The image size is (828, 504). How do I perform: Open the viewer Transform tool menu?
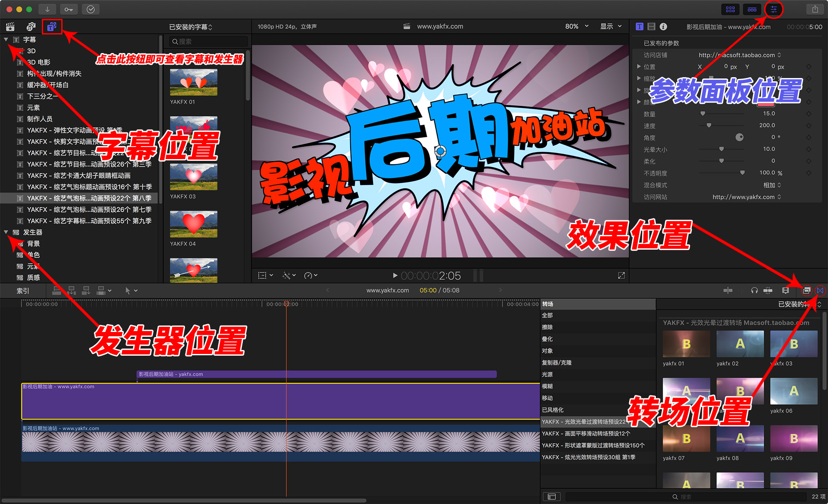coord(265,275)
